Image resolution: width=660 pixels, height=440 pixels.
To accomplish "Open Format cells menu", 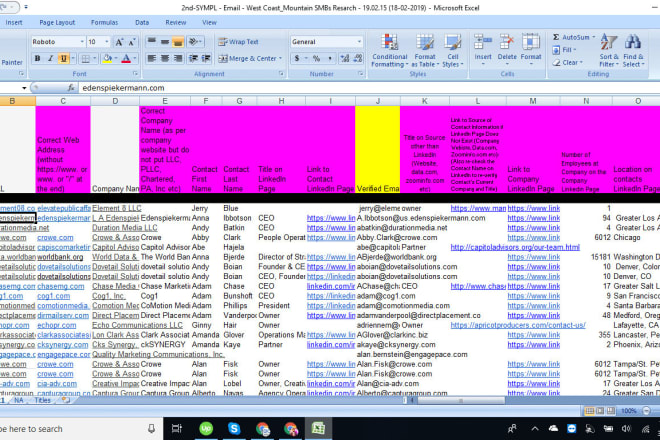I will tap(531, 50).
